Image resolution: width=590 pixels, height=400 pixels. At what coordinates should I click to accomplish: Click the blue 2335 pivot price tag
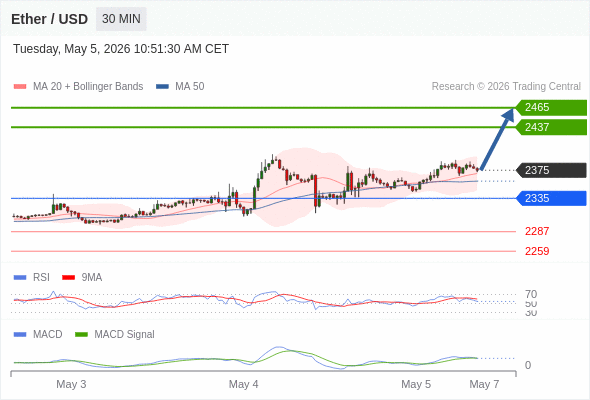(x=551, y=198)
